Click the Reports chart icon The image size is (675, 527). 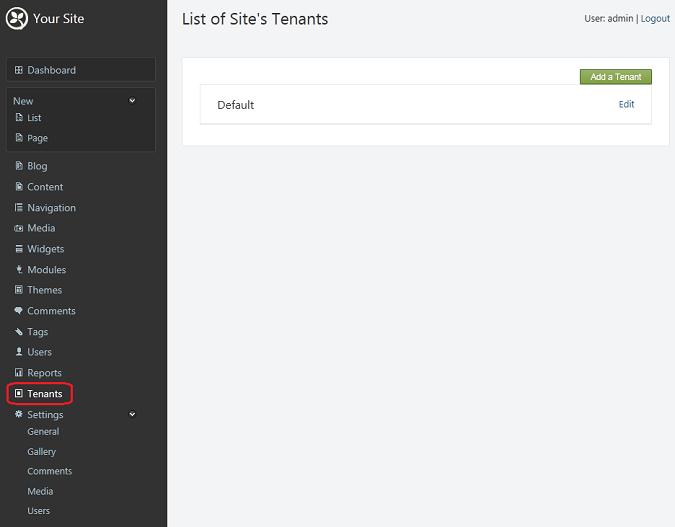point(19,372)
